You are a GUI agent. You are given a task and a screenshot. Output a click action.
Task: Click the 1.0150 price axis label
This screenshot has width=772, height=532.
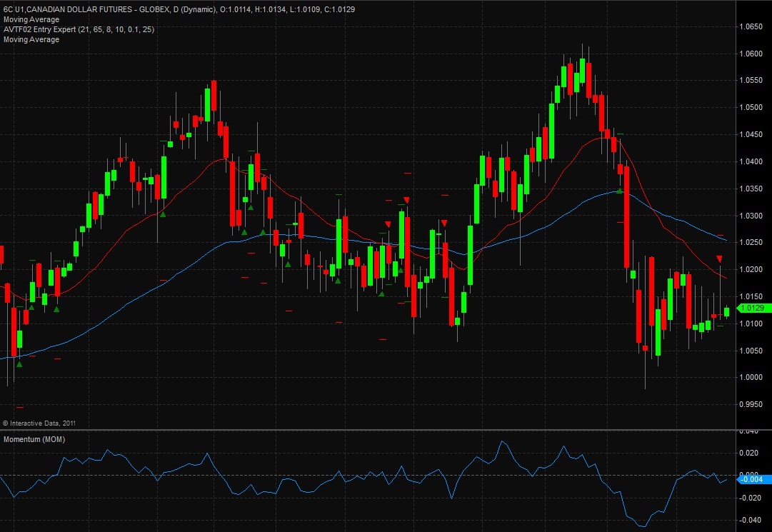(x=751, y=296)
